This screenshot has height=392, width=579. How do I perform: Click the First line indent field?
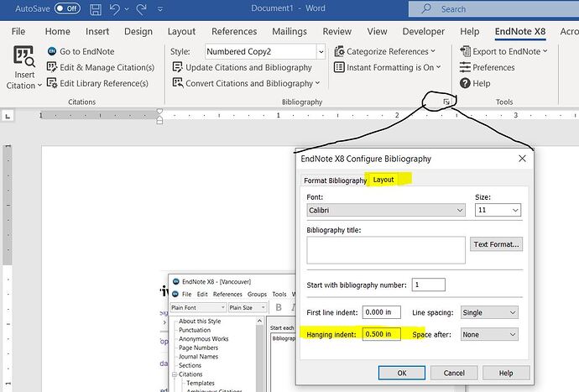[x=382, y=312]
